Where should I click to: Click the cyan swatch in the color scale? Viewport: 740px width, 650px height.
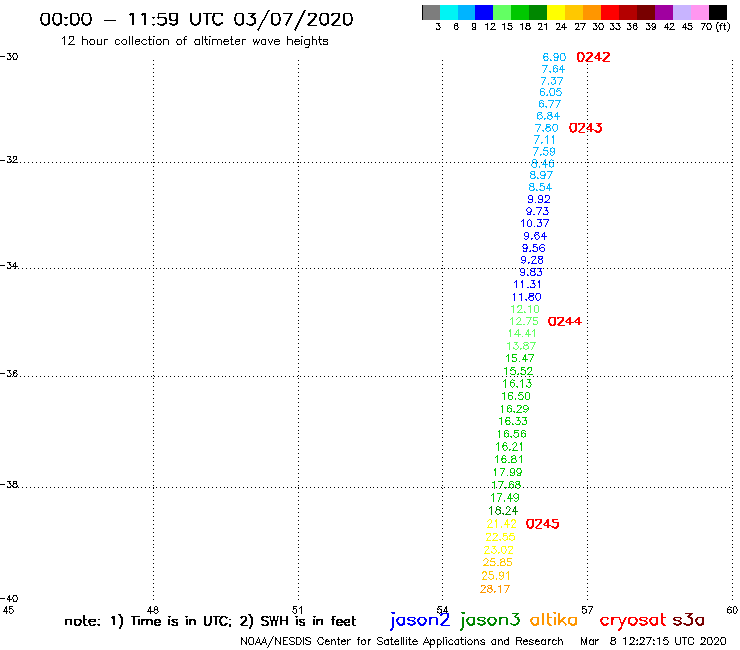point(449,12)
